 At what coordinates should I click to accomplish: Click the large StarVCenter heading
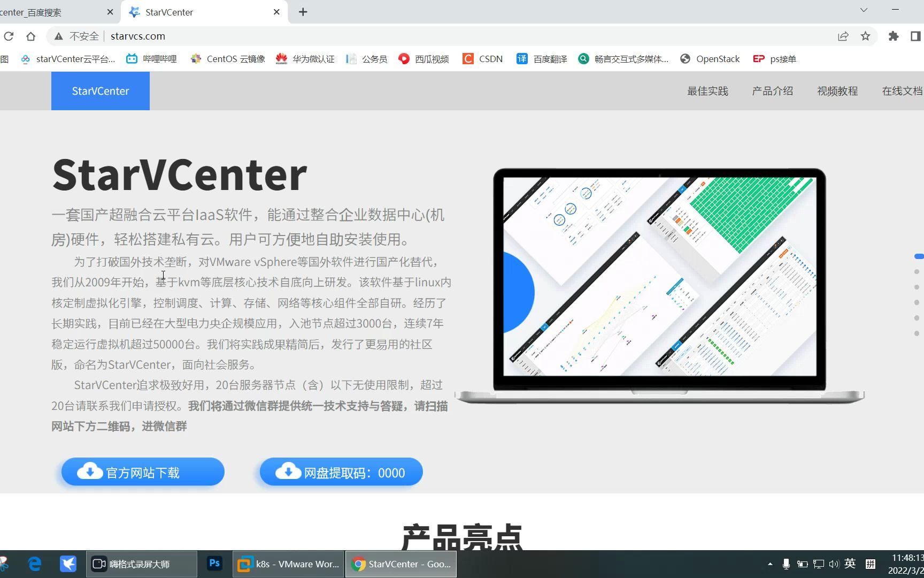click(x=180, y=174)
